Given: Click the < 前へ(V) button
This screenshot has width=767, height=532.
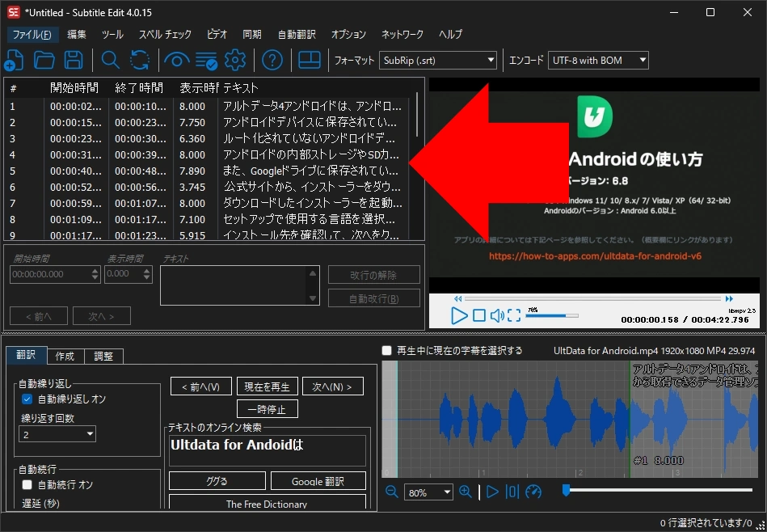Looking at the screenshot, I should (x=201, y=386).
